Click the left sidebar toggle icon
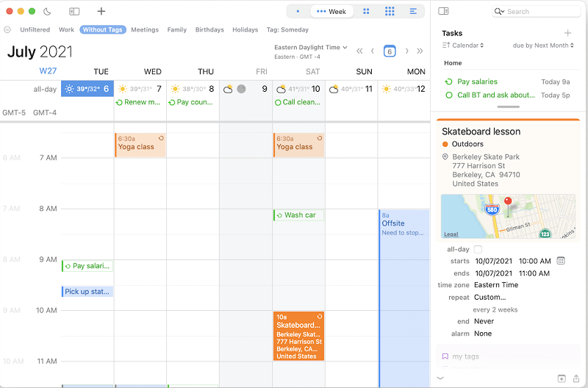 (x=74, y=11)
